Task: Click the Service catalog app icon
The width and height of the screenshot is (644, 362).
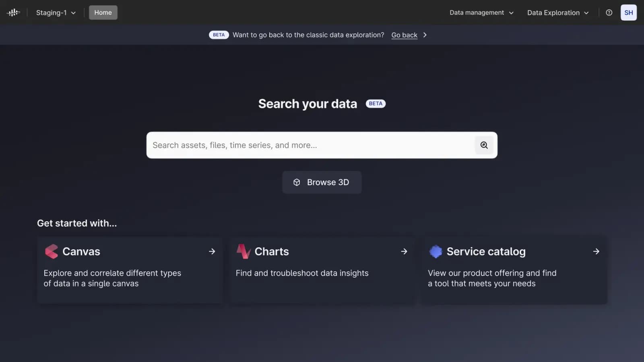Action: pos(436,251)
